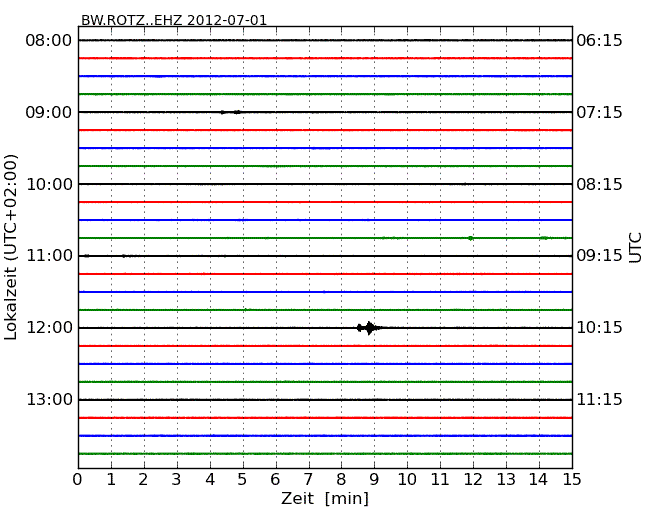Click the 09:00 local time label
This screenshot has height=520, width=650.
pos(49,112)
